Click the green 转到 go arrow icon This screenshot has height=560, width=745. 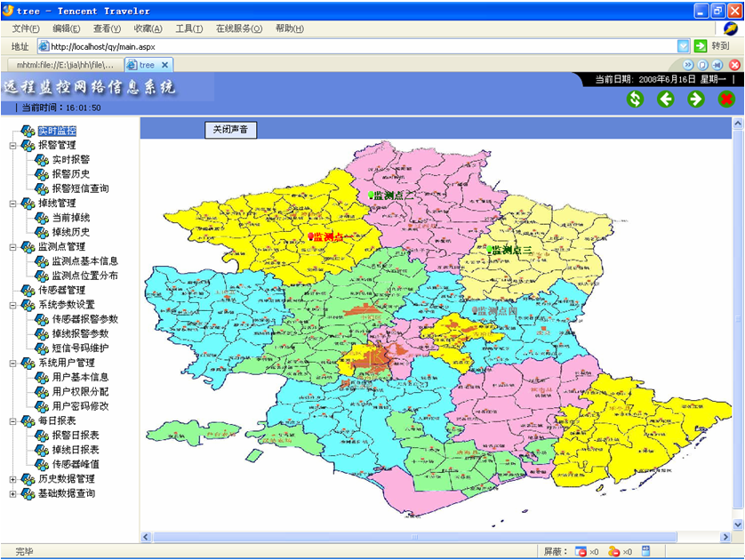(701, 46)
